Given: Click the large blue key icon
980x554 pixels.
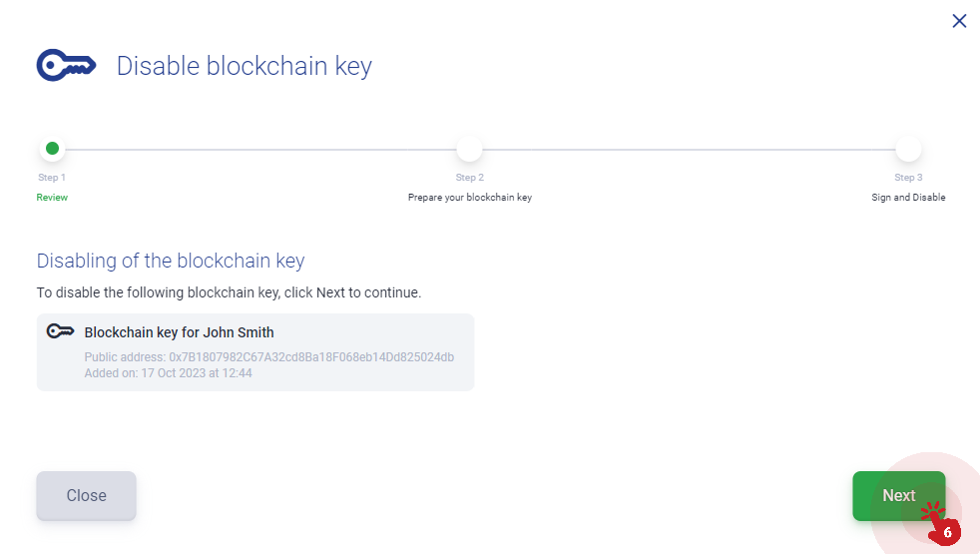Looking at the screenshot, I should [66, 65].
